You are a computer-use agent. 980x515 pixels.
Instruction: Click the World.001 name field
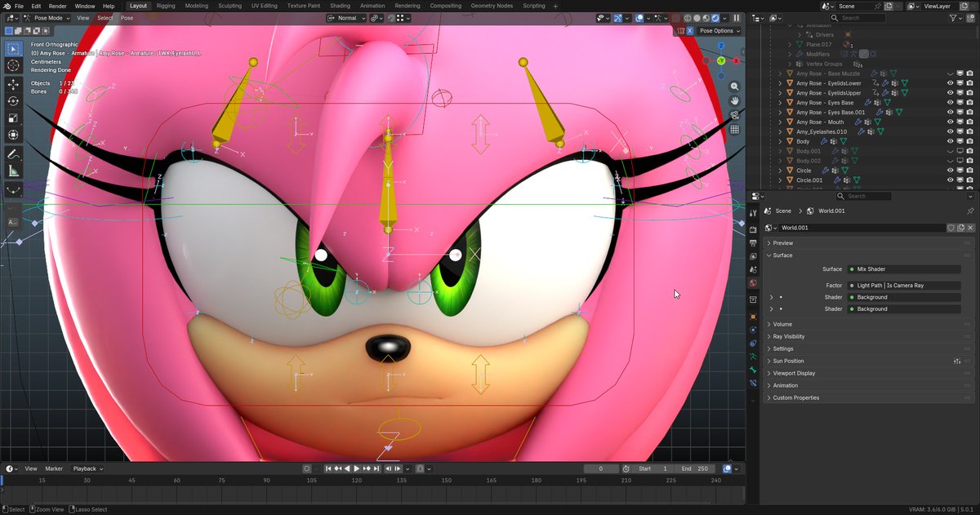pos(862,228)
